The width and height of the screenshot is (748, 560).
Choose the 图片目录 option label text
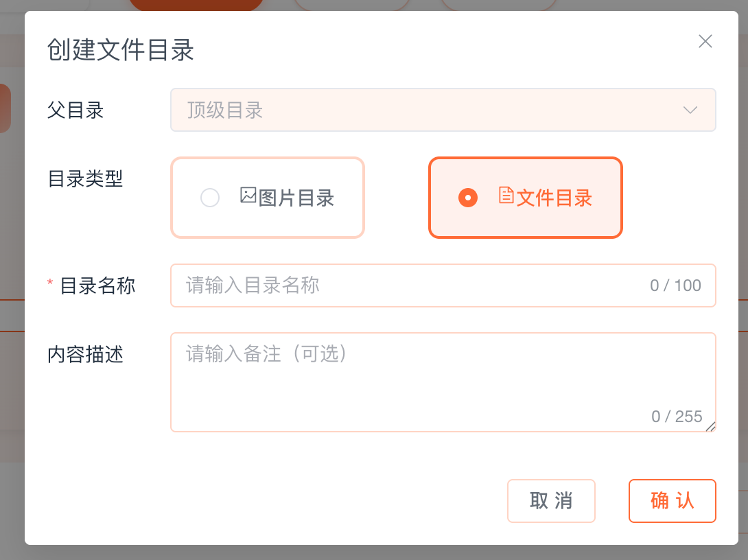point(296,198)
